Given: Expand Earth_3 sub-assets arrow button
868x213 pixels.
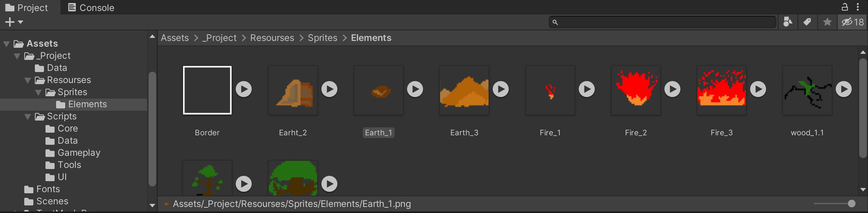Looking at the screenshot, I should point(501,89).
